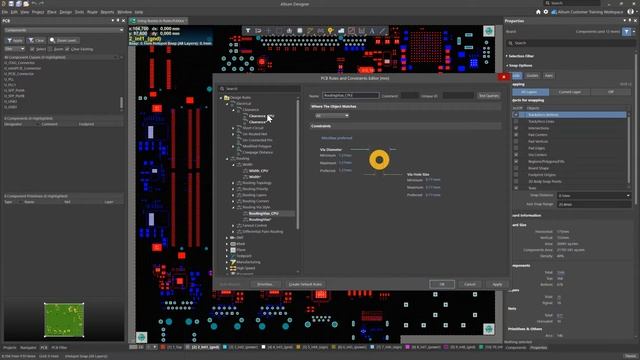Click the Open folder icon in the title bar
This screenshot has width=640, height=360.
point(26,4)
